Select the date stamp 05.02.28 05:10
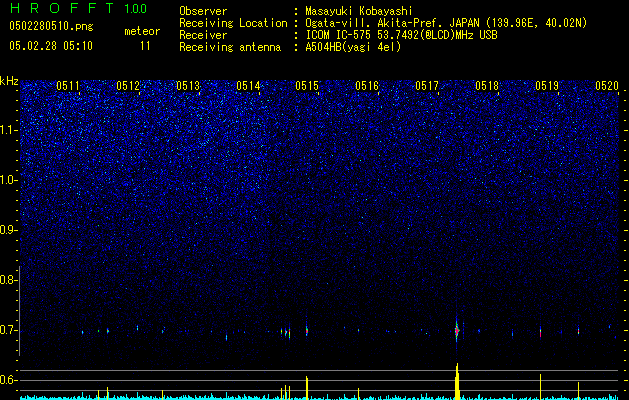629x400 pixels. (51, 46)
